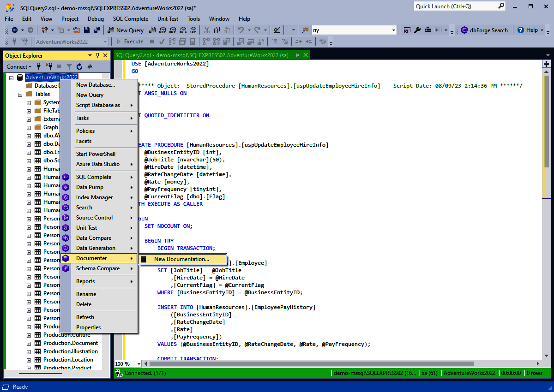Click the Quick Launch search box

[x=455, y=6]
